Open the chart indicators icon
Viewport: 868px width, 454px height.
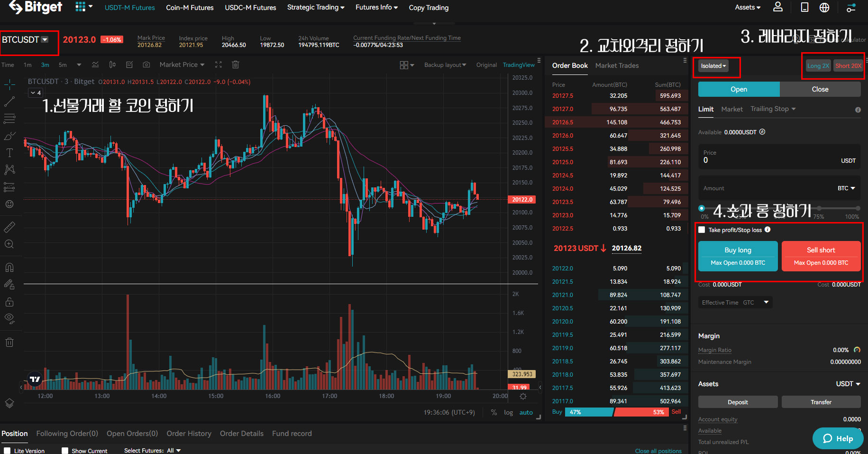[x=95, y=65]
